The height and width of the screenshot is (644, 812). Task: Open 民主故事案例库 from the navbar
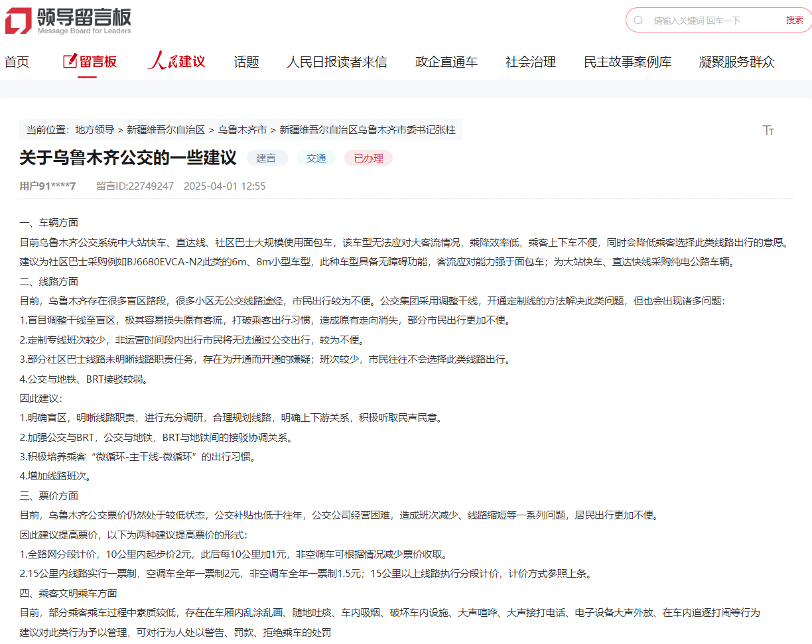(x=627, y=62)
